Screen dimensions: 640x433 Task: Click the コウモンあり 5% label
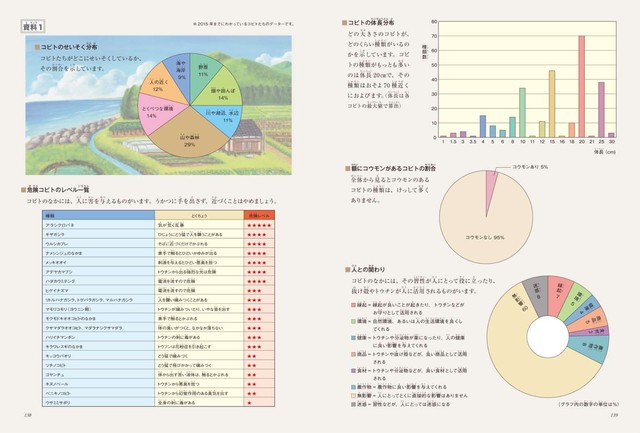pyautogui.click(x=530, y=167)
